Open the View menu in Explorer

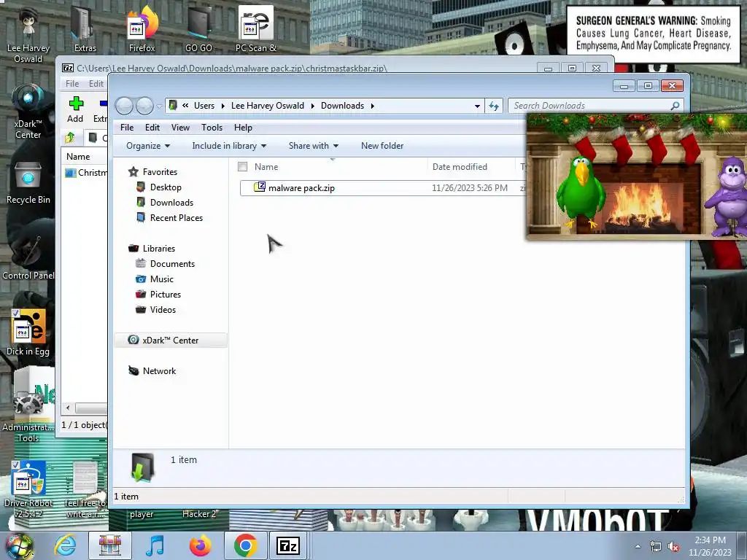click(x=180, y=128)
